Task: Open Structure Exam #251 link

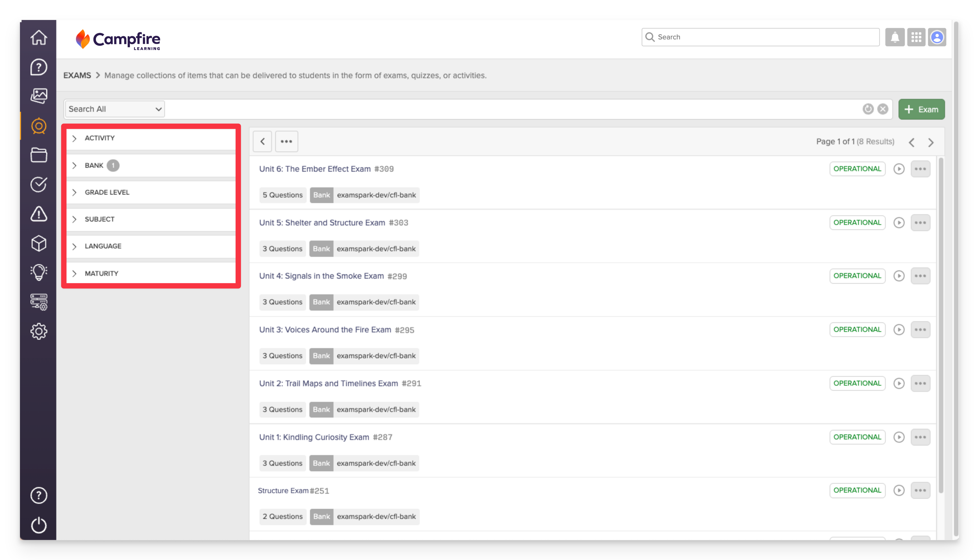Action: tap(283, 491)
